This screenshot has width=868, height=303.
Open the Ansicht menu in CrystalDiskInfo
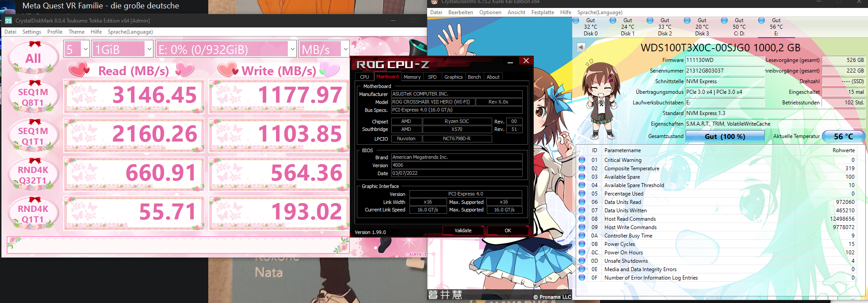(x=516, y=12)
